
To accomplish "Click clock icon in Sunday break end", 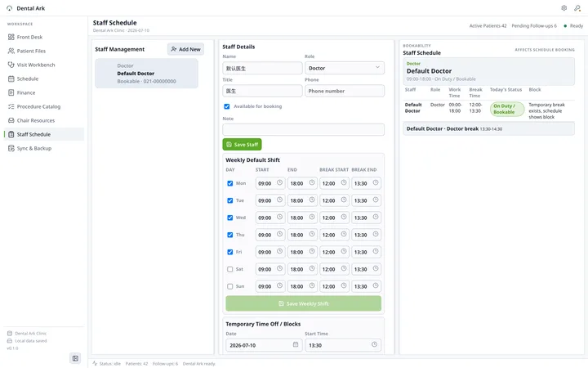I will [x=376, y=285].
